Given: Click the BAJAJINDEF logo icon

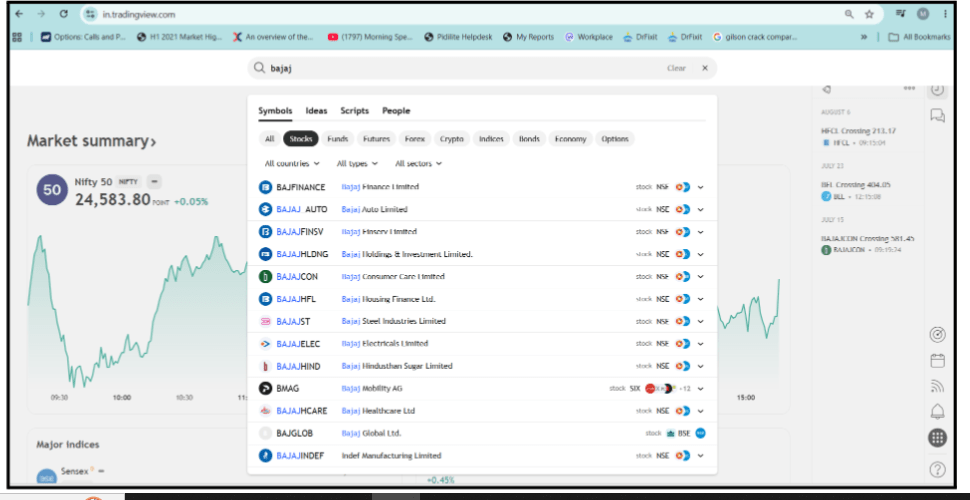Looking at the screenshot, I should pos(265,455).
